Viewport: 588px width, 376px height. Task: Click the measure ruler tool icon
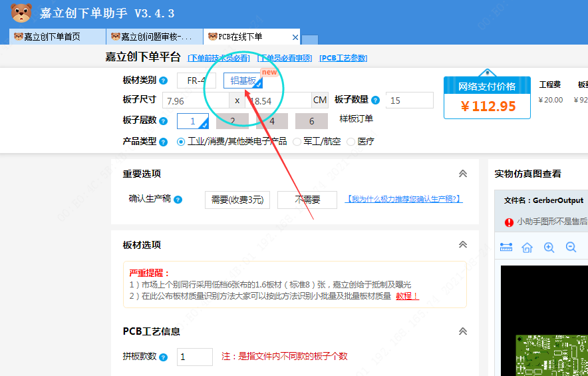(x=506, y=247)
